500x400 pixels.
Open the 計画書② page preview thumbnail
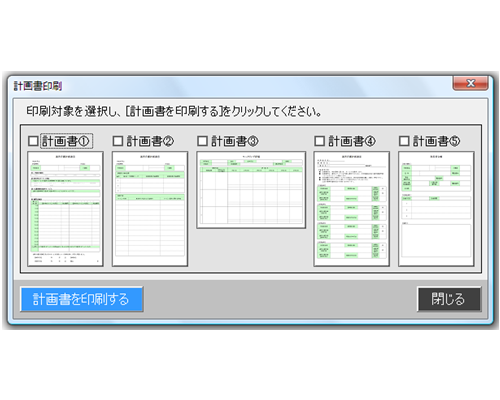(x=150, y=209)
